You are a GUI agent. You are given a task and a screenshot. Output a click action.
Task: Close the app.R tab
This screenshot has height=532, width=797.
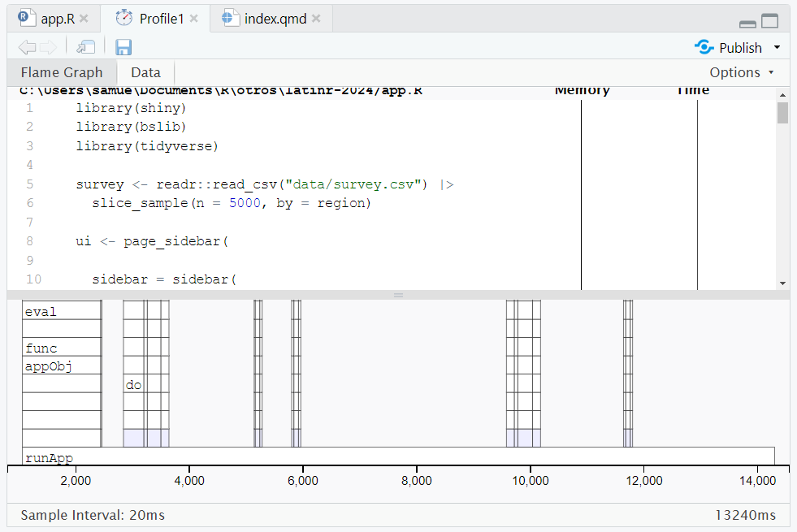pyautogui.click(x=84, y=18)
